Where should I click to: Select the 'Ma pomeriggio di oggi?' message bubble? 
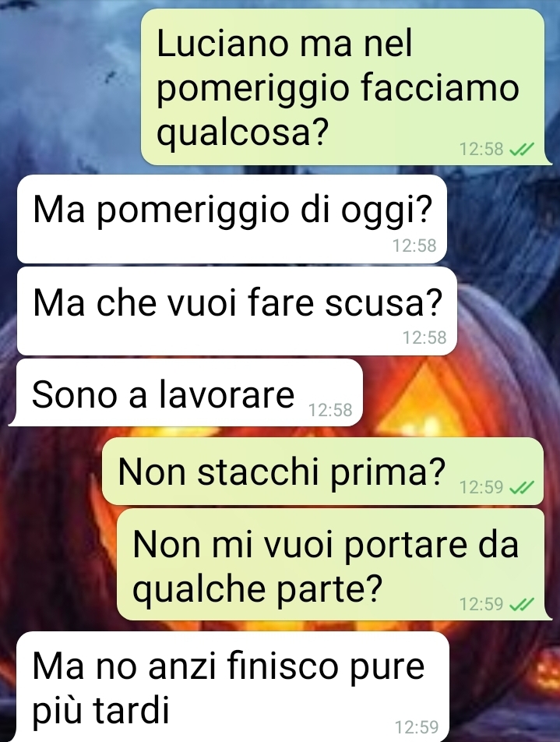tap(232, 218)
